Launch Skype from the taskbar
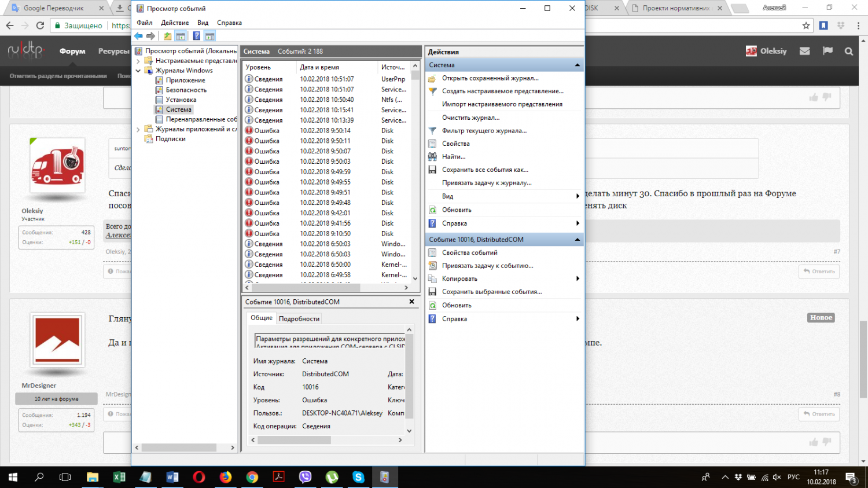The height and width of the screenshot is (488, 868). (358, 477)
